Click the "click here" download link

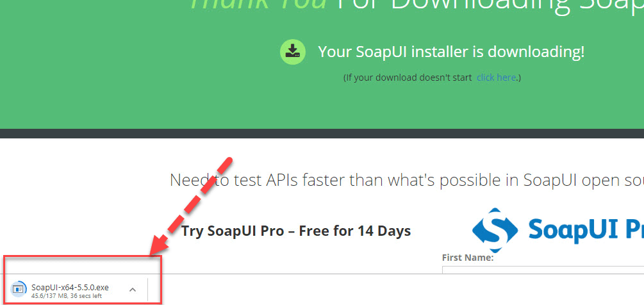point(496,78)
